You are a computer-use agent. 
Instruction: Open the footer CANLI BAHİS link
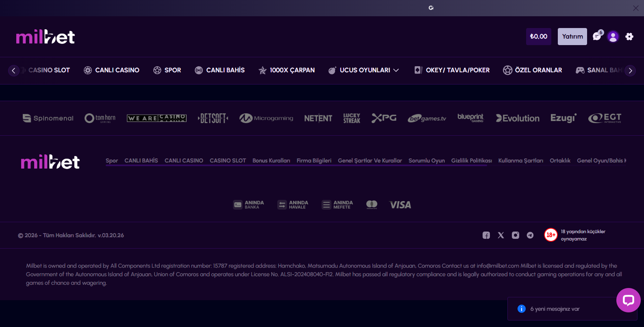pyautogui.click(x=141, y=161)
